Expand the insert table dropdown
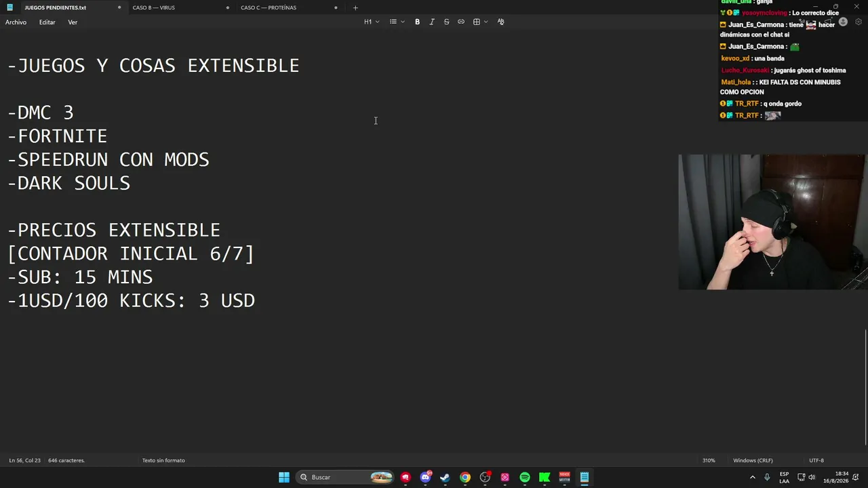The height and width of the screenshot is (488, 868). coord(481,22)
